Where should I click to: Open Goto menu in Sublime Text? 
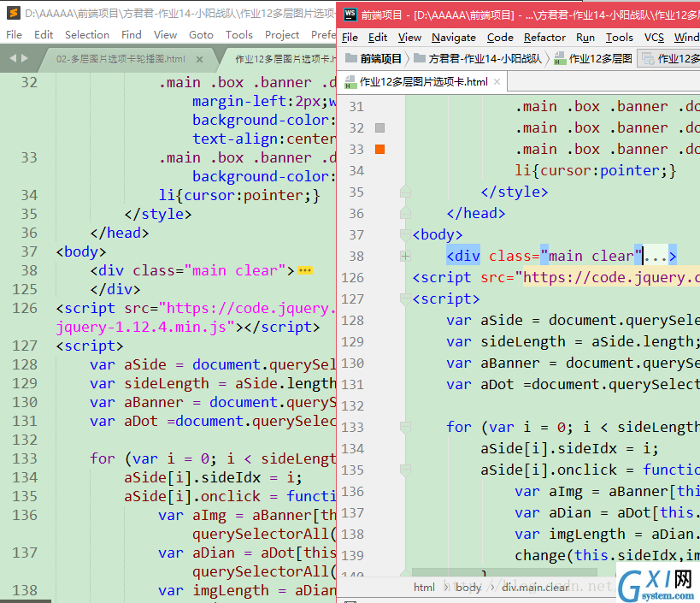pos(201,35)
